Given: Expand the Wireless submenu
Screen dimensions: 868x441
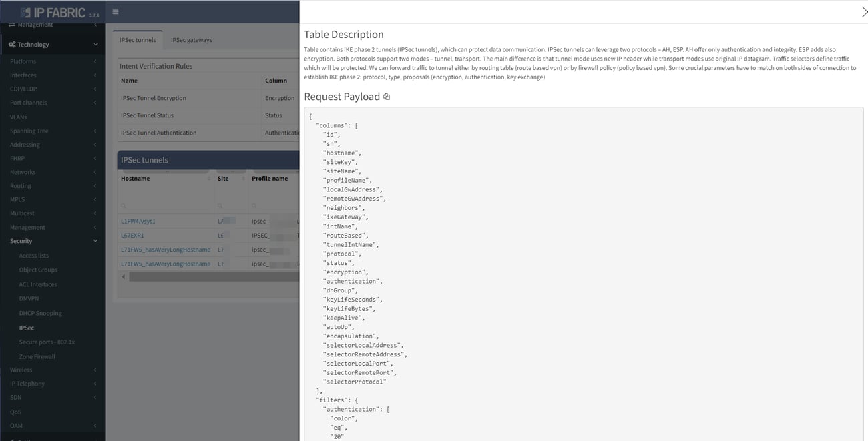Looking at the screenshot, I should (x=95, y=370).
